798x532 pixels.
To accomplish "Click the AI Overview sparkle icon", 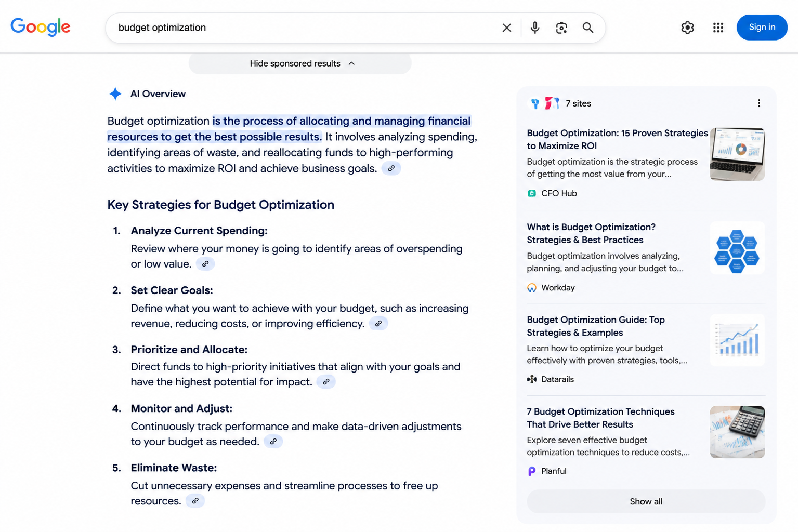I will [115, 94].
